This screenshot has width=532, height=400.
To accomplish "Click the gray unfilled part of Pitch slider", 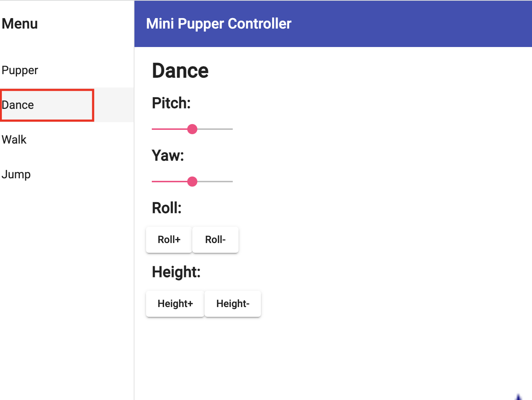I will coord(216,129).
